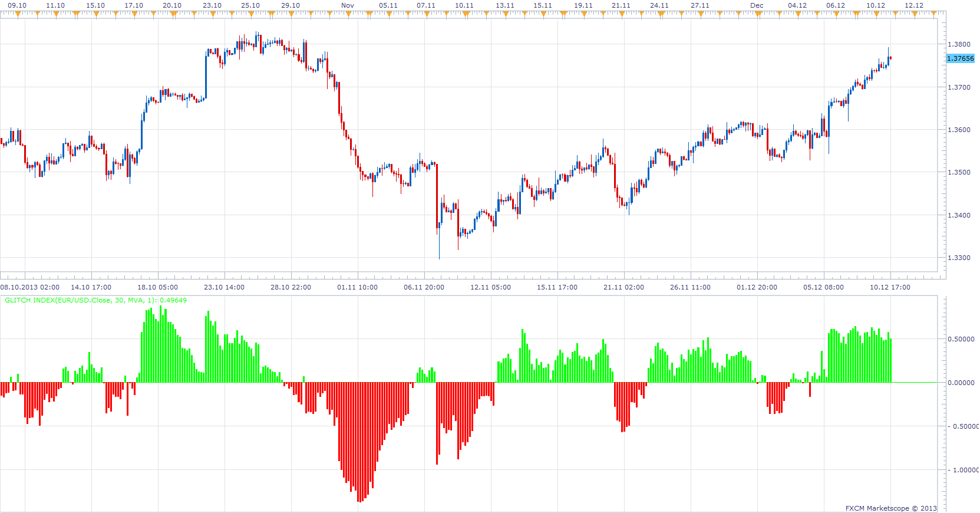Click the 09.10 date label on top axis
The image size is (980, 513).
pos(17,5)
